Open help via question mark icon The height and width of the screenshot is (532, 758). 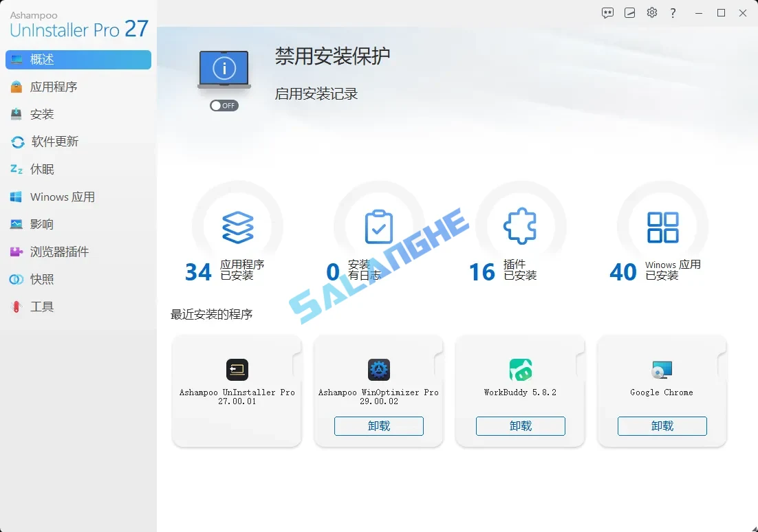coord(673,13)
